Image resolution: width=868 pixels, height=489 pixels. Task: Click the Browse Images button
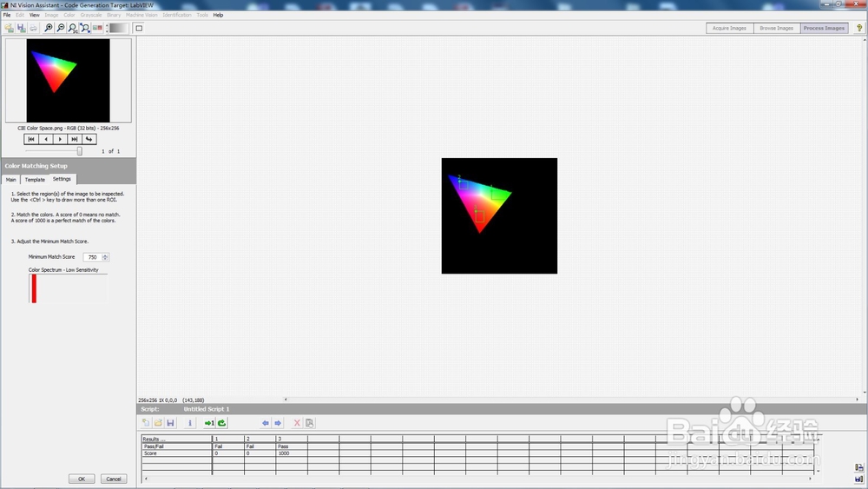click(x=776, y=28)
